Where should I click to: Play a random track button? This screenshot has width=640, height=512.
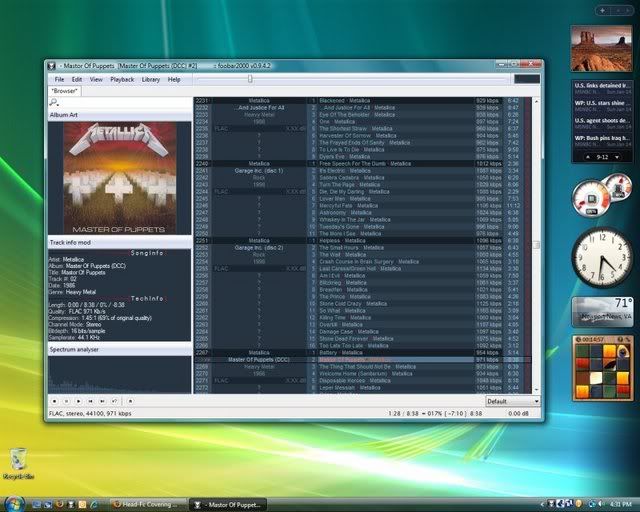[x=115, y=401]
